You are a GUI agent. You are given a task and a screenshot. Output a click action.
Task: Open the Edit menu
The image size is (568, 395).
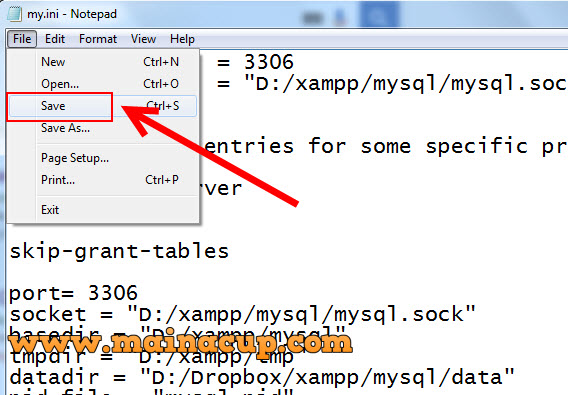(x=55, y=39)
